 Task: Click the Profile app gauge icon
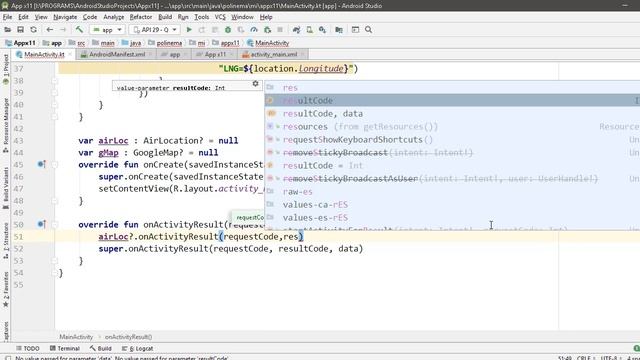click(254, 30)
